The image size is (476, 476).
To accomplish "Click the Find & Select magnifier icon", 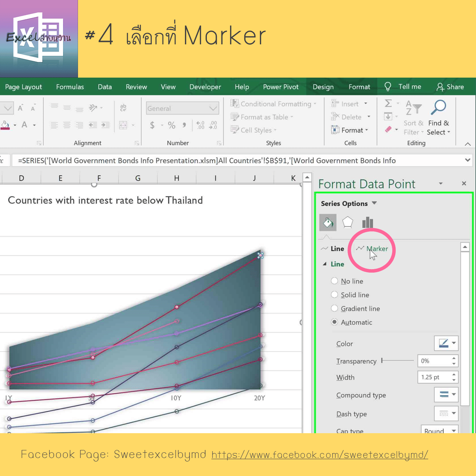I will [x=438, y=108].
